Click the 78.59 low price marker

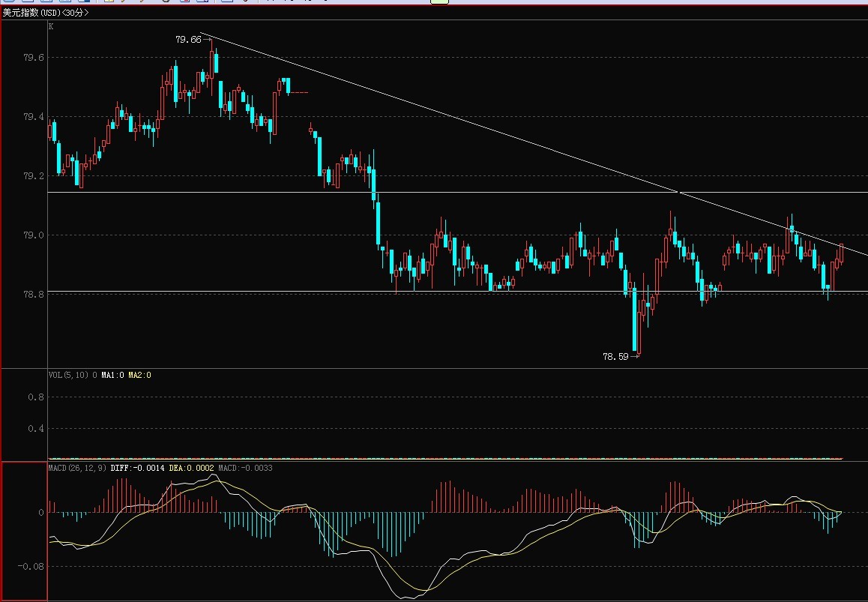click(x=615, y=357)
